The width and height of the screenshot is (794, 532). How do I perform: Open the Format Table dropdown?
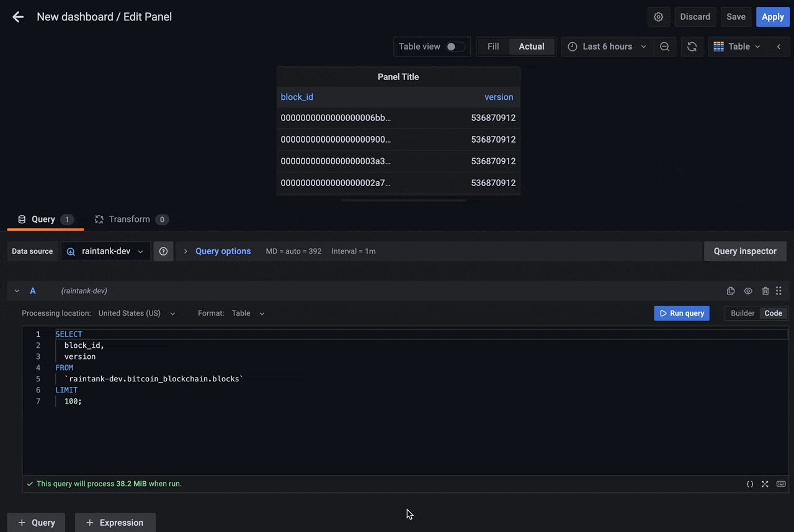[x=247, y=313]
